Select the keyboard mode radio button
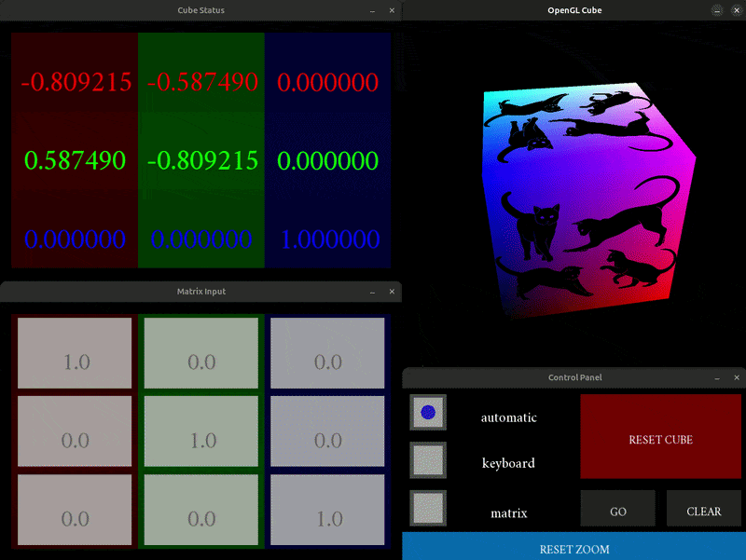 pyautogui.click(x=428, y=460)
